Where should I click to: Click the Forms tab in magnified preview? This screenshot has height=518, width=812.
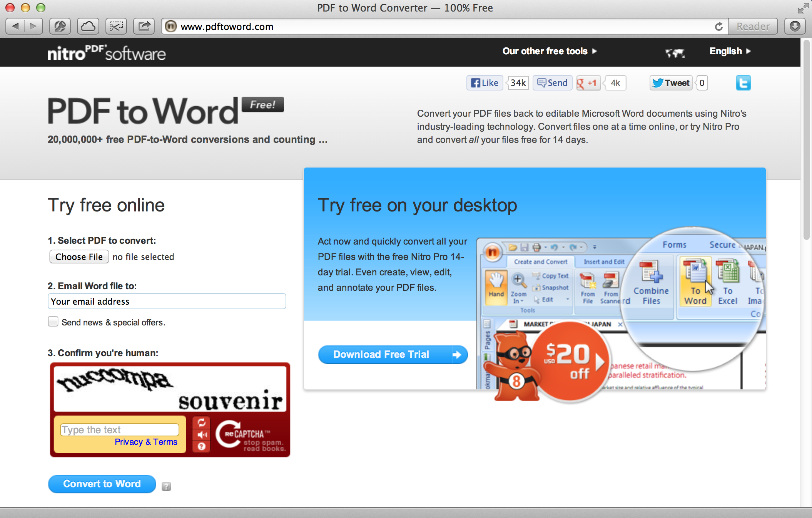pos(674,245)
